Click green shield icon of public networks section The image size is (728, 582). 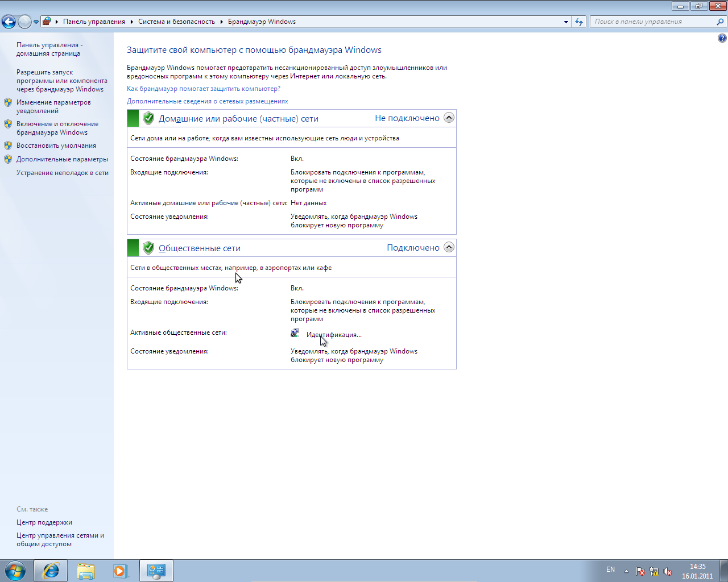point(148,248)
